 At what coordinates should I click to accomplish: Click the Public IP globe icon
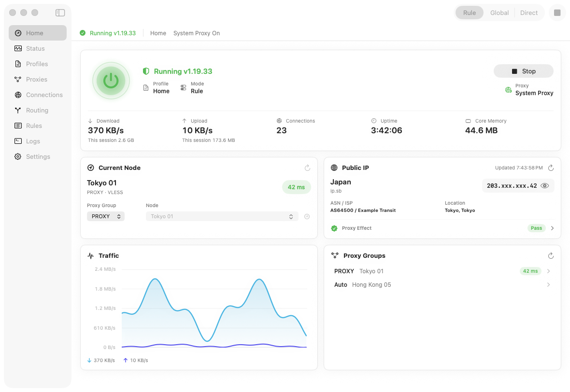tap(334, 168)
